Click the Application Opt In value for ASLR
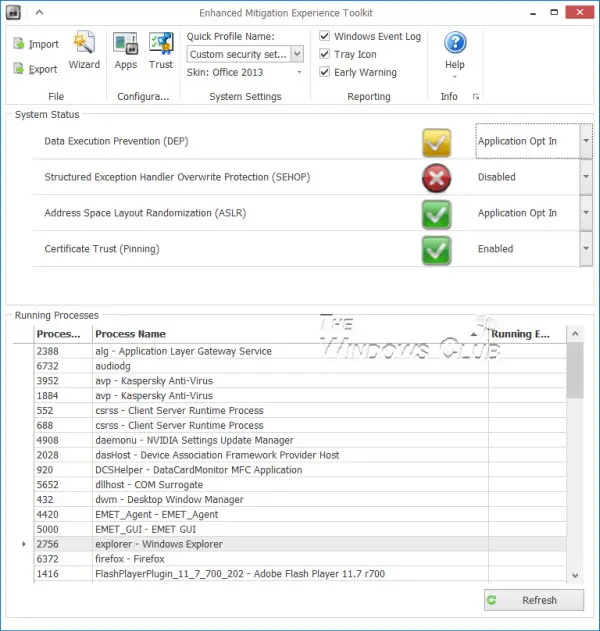This screenshot has width=600, height=631. pos(518,213)
